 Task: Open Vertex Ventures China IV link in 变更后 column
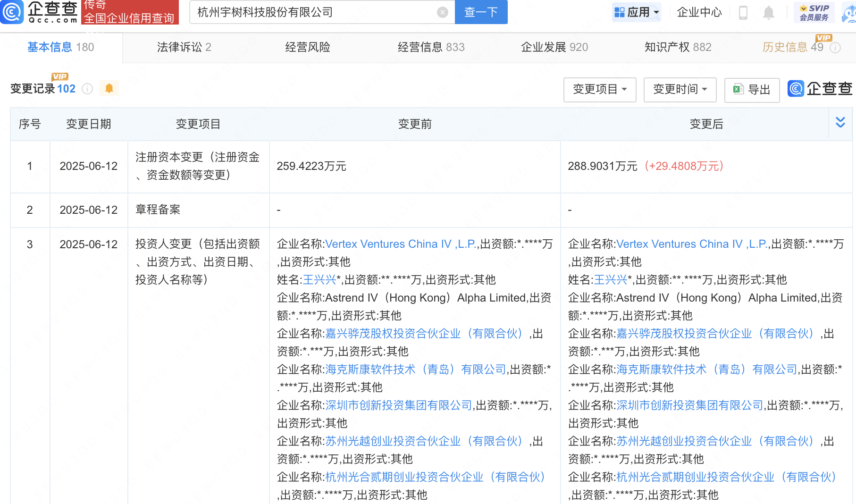pyautogui.click(x=692, y=244)
